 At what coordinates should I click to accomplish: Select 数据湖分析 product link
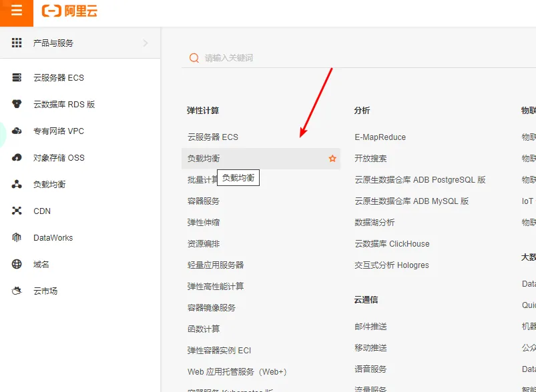click(x=374, y=222)
